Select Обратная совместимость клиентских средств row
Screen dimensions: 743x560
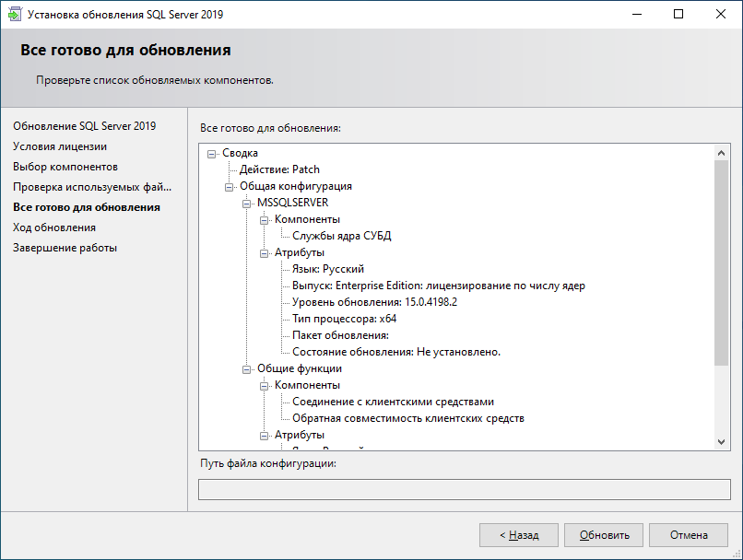click(408, 418)
